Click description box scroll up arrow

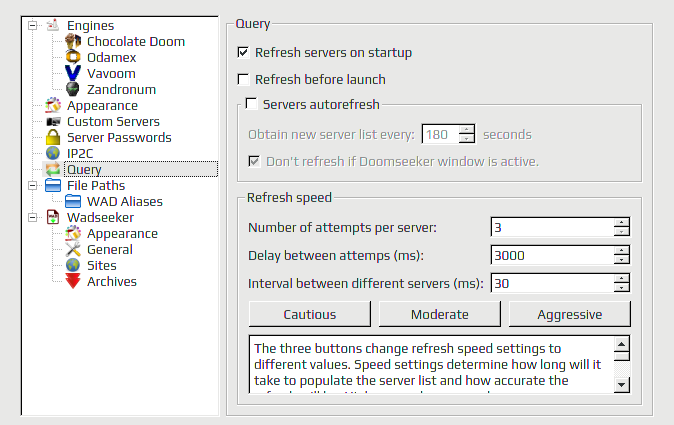[622, 344]
